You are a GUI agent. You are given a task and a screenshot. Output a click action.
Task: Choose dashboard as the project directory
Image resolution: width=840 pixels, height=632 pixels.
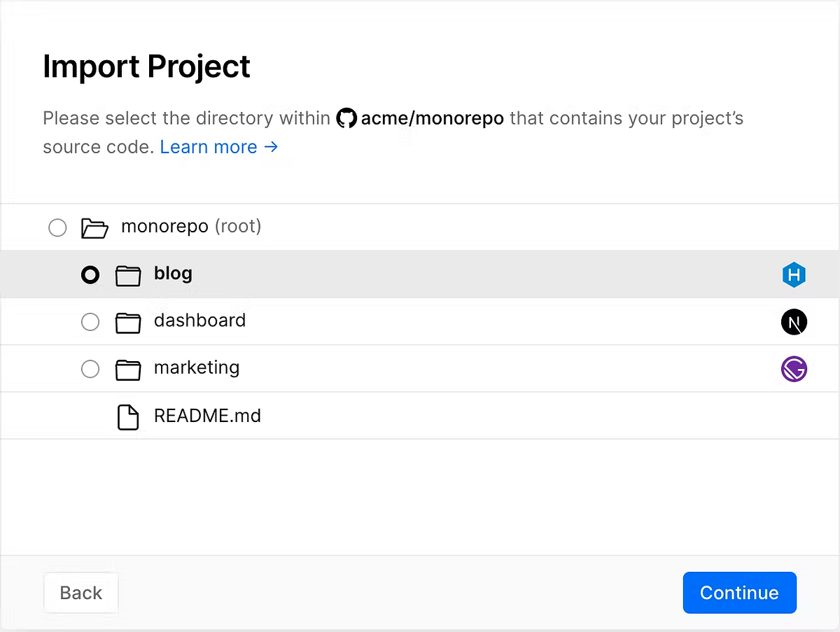click(x=90, y=321)
